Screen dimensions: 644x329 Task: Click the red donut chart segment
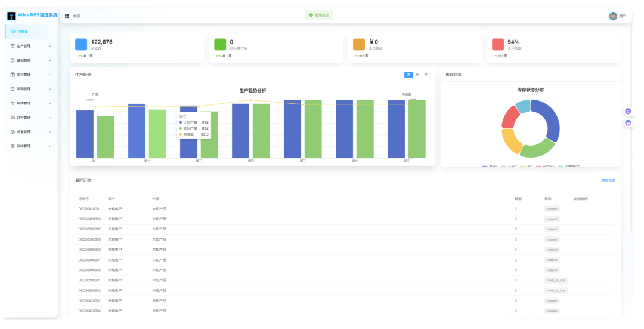tap(509, 118)
